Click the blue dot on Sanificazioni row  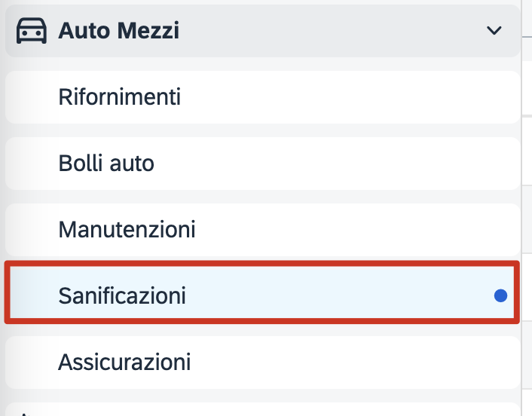click(500, 295)
